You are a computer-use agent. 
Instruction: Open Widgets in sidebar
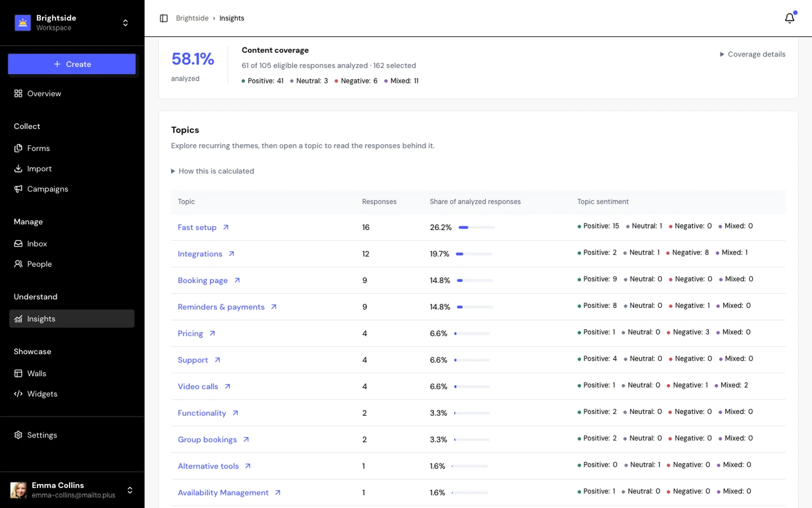tap(72, 394)
